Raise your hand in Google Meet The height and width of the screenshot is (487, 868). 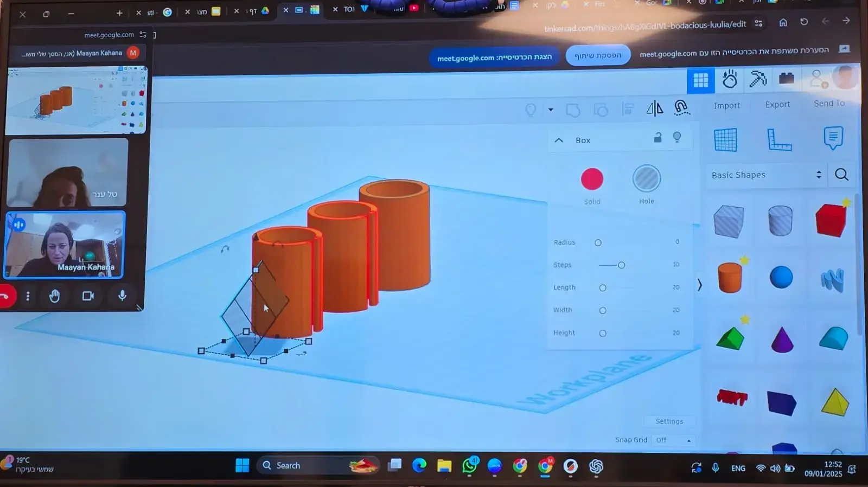(54, 296)
